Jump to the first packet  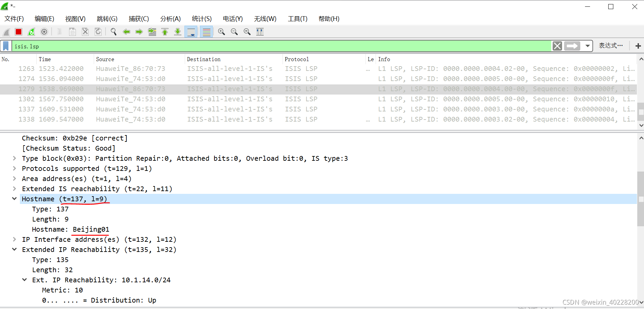click(165, 32)
